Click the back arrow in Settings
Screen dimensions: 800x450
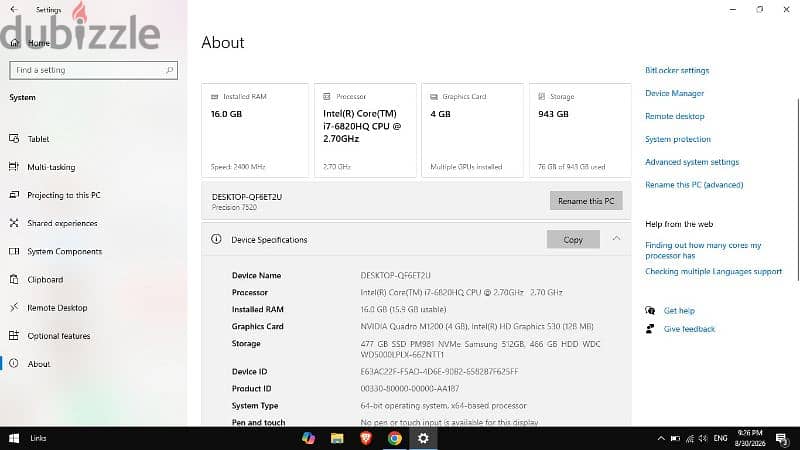click(x=14, y=9)
